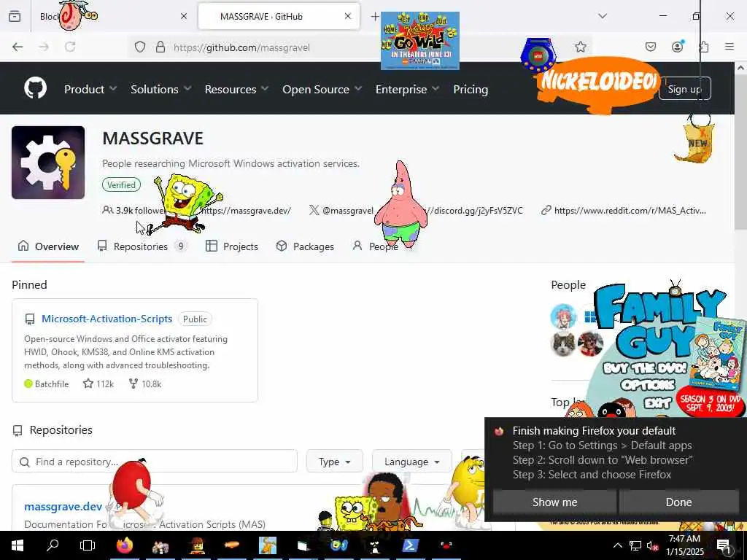Open Firefox View icon beside the tabs
The height and width of the screenshot is (560, 747).
coord(15,16)
